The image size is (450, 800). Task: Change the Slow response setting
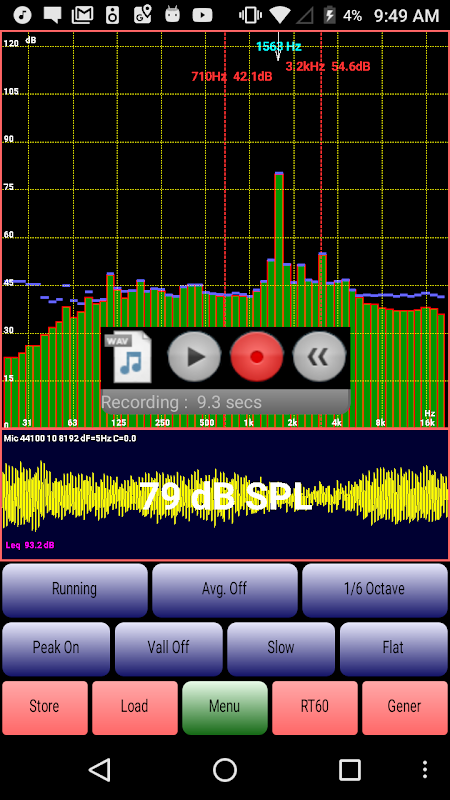(x=281, y=648)
